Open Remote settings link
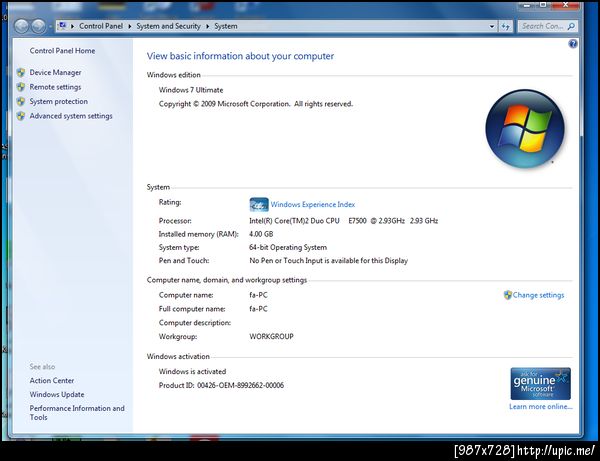 (55, 87)
